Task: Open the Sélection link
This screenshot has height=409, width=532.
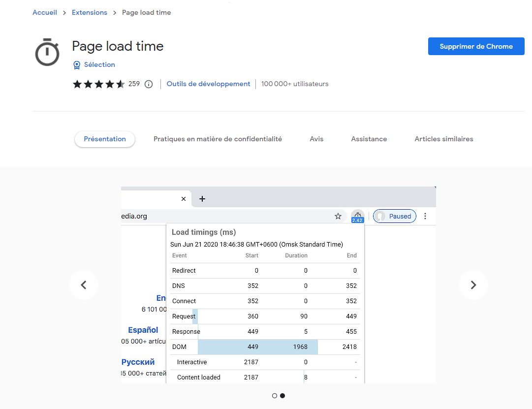Action: (99, 64)
